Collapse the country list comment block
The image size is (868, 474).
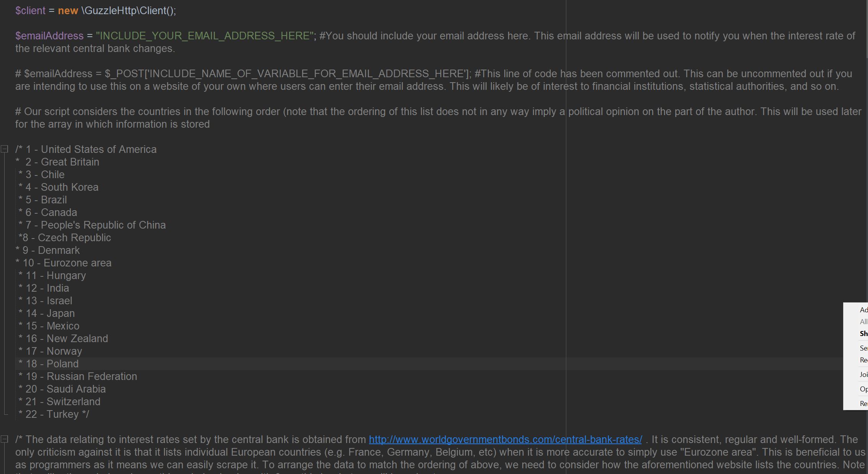coord(5,149)
